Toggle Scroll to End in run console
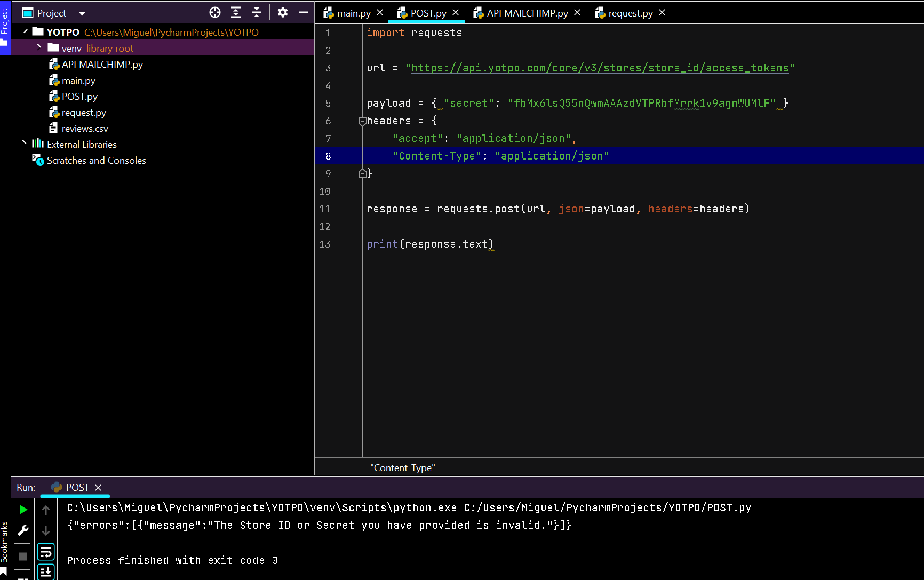 (46, 572)
